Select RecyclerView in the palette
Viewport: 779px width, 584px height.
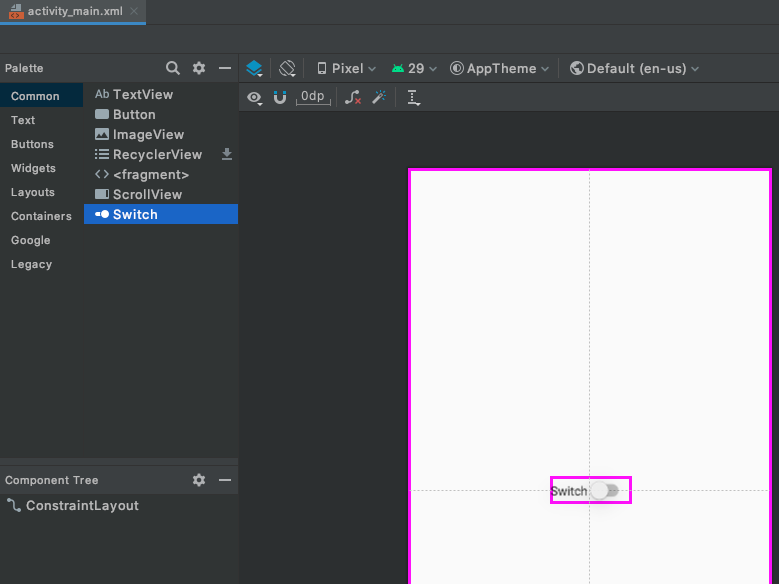(161, 154)
